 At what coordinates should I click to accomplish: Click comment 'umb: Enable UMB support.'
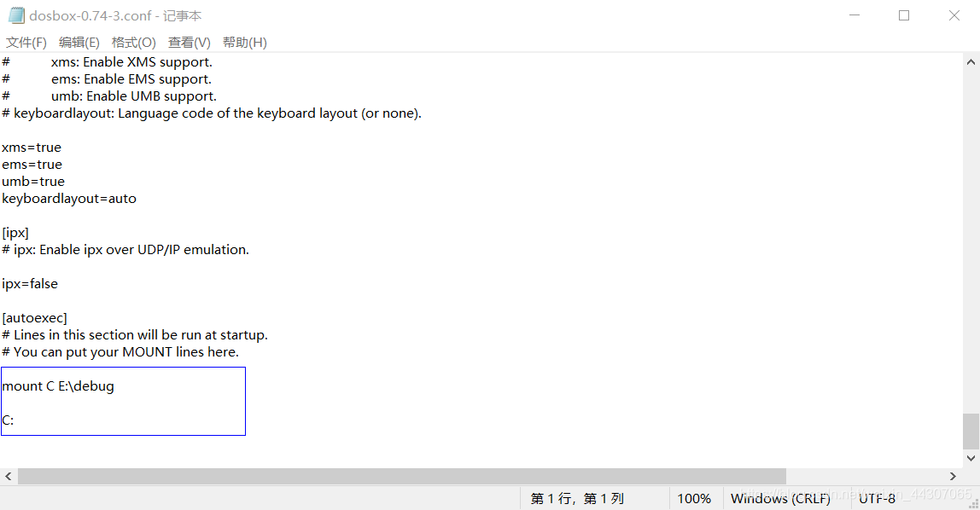(x=134, y=96)
